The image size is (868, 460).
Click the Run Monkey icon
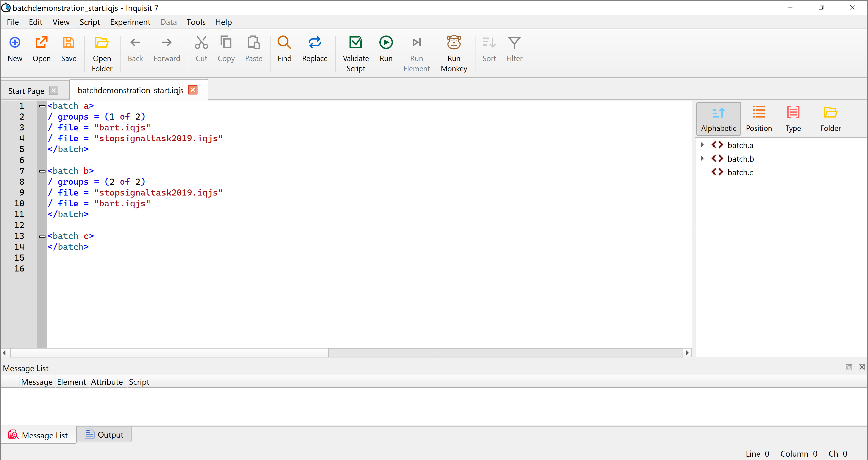(454, 43)
